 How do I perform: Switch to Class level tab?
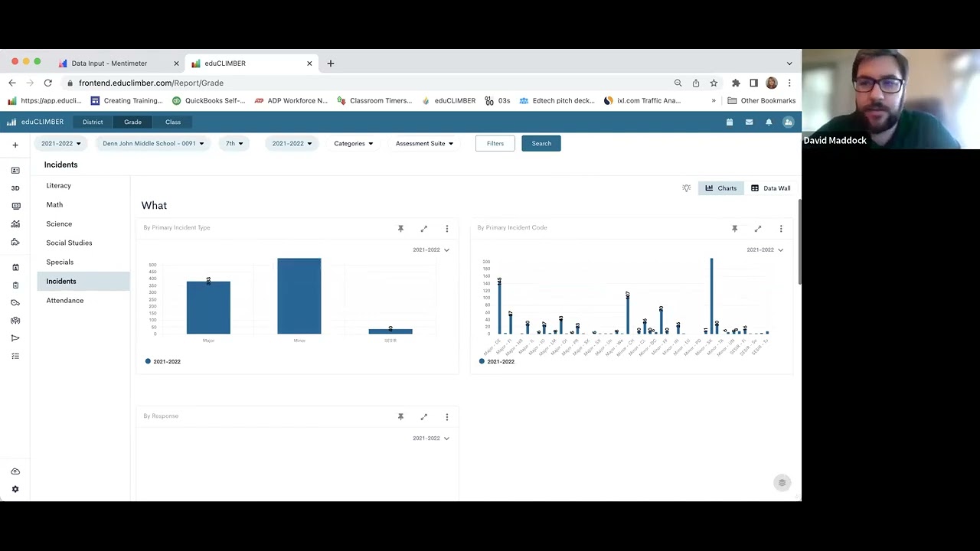pyautogui.click(x=173, y=122)
